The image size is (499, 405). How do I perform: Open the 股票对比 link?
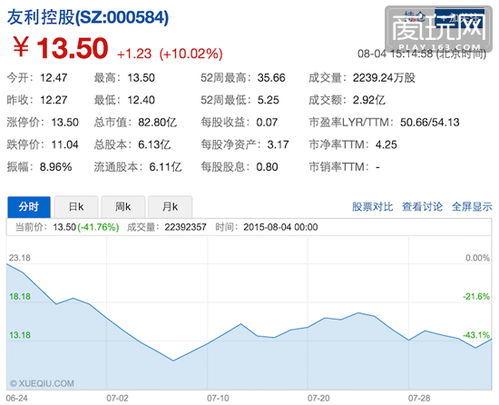coord(372,207)
